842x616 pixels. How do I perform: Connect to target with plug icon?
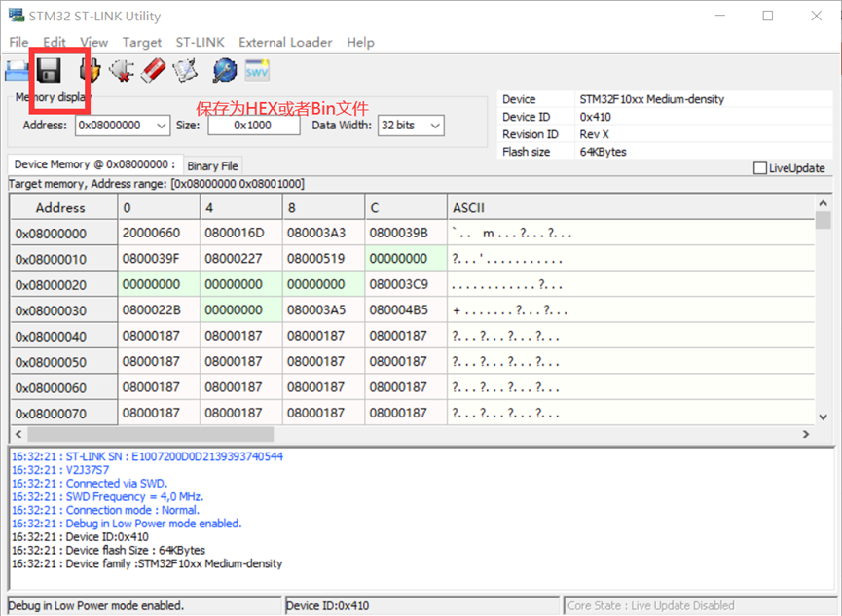click(90, 70)
